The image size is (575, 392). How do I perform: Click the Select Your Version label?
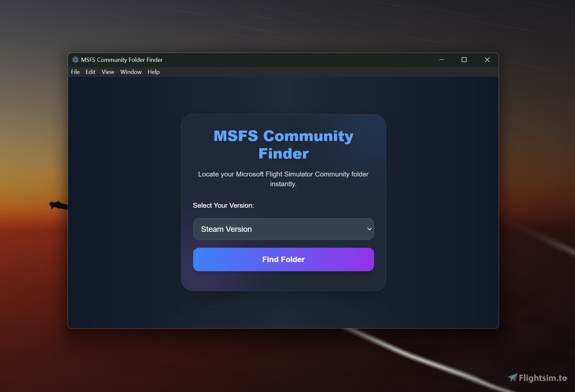[x=223, y=205]
